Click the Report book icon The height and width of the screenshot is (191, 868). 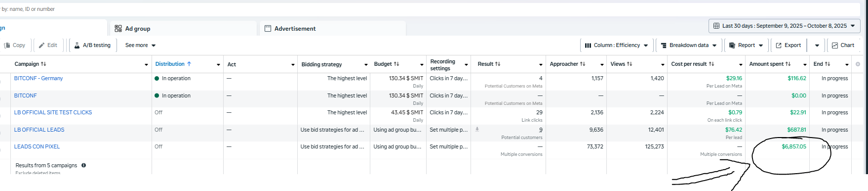click(732, 45)
